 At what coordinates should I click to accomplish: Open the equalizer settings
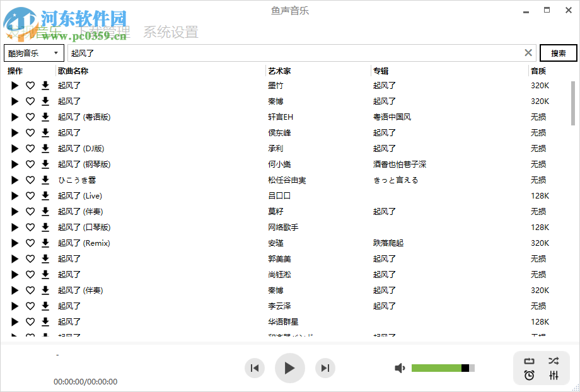click(554, 376)
